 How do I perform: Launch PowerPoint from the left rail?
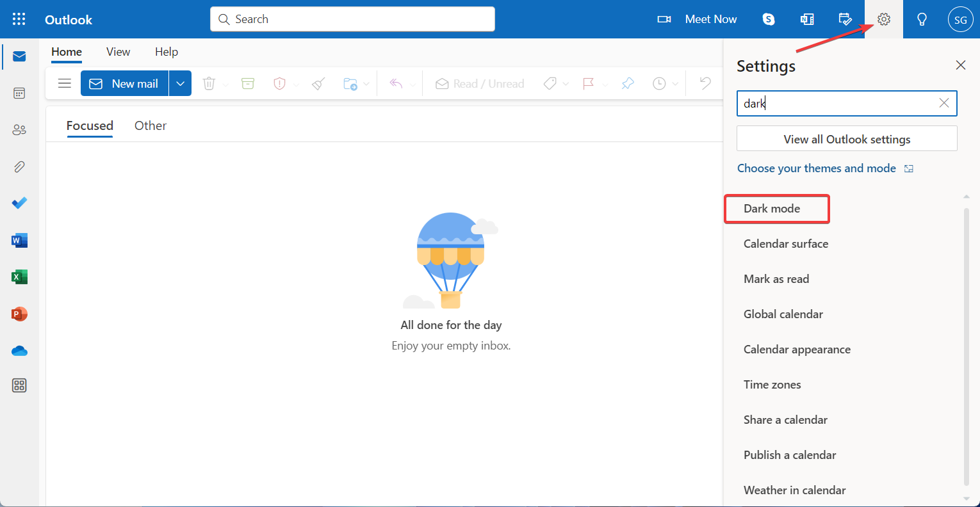[19, 314]
